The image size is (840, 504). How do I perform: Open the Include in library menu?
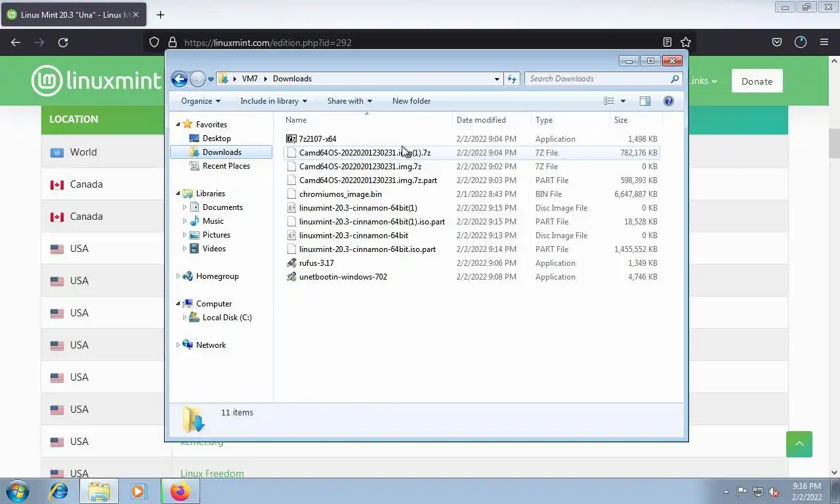(x=274, y=101)
